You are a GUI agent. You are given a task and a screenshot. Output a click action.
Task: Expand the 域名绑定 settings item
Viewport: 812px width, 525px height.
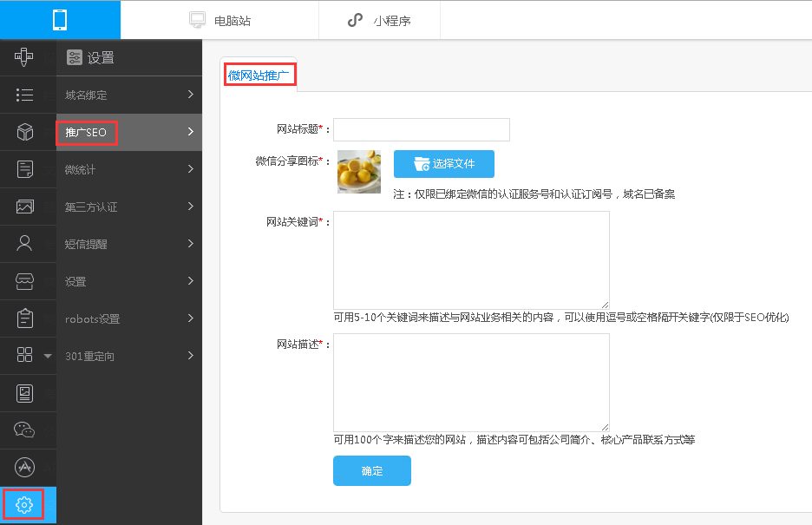coord(128,95)
